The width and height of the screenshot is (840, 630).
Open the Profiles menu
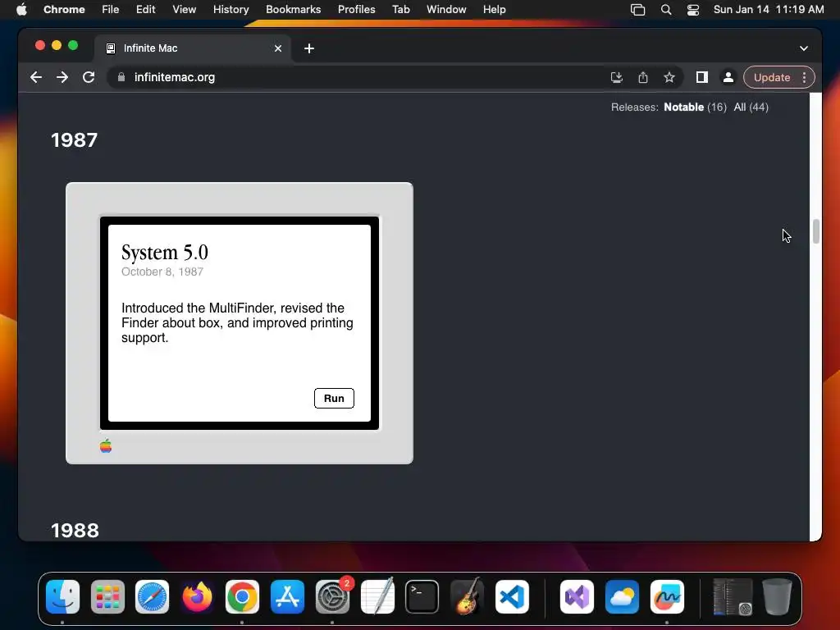(356, 10)
